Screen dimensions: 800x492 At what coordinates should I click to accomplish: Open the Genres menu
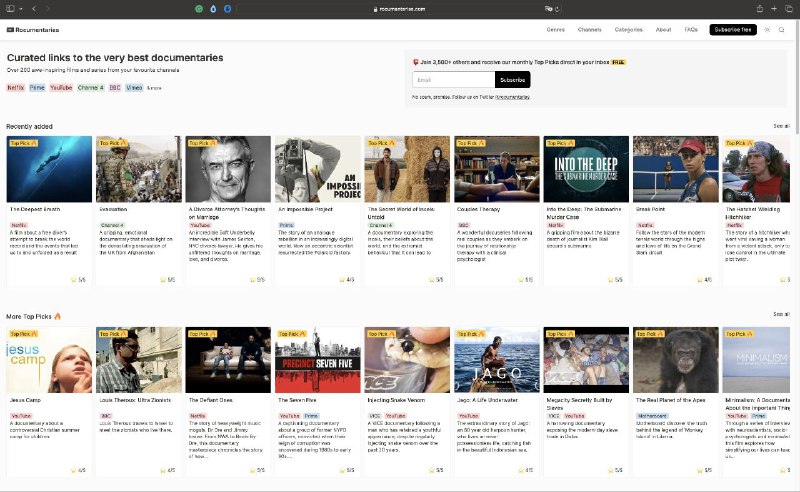[555, 30]
